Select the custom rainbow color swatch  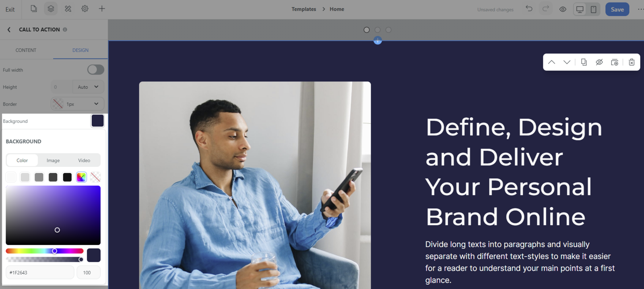[x=81, y=177]
